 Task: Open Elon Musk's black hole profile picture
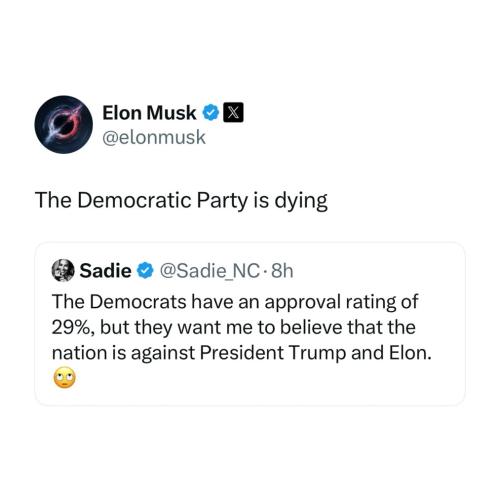pyautogui.click(x=63, y=124)
